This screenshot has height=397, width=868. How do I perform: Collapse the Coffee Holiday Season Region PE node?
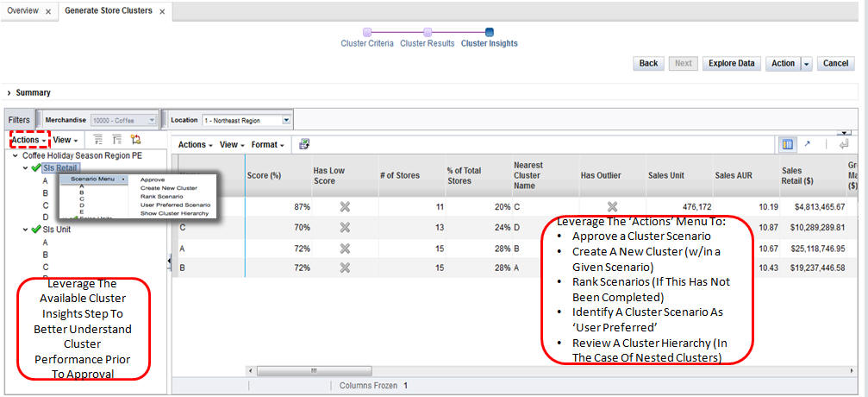coord(16,156)
